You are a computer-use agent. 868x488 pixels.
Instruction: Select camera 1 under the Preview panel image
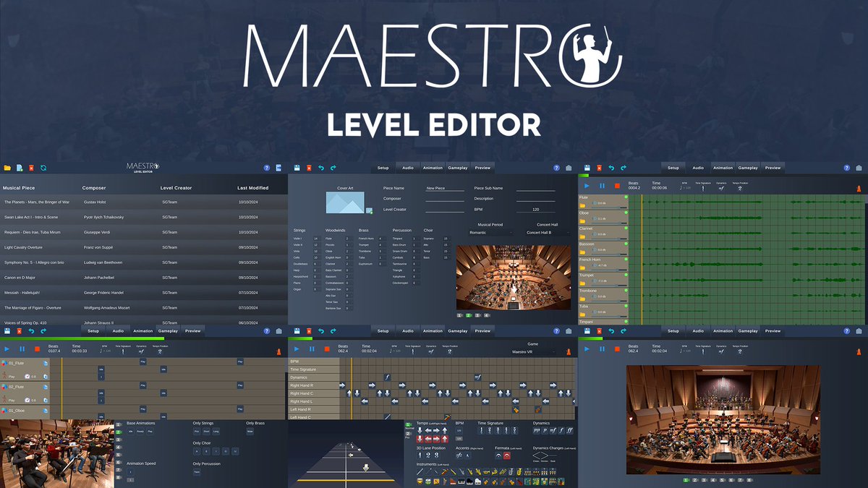686,479
